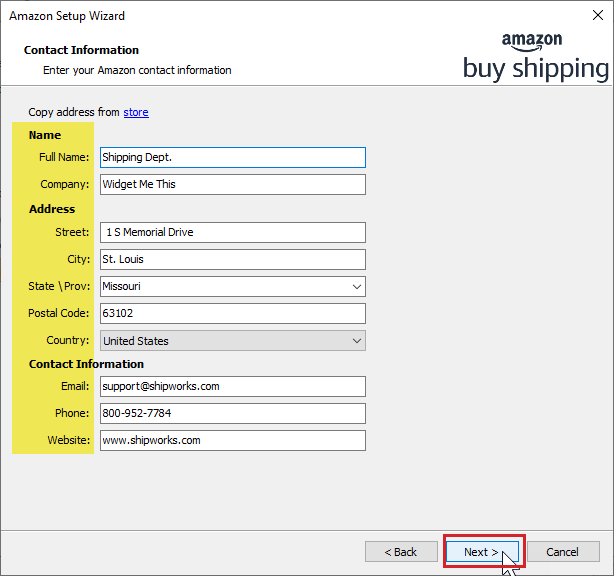Viewport: 614px width, 576px height.
Task: Click the Company: label
Action: click(x=65, y=184)
